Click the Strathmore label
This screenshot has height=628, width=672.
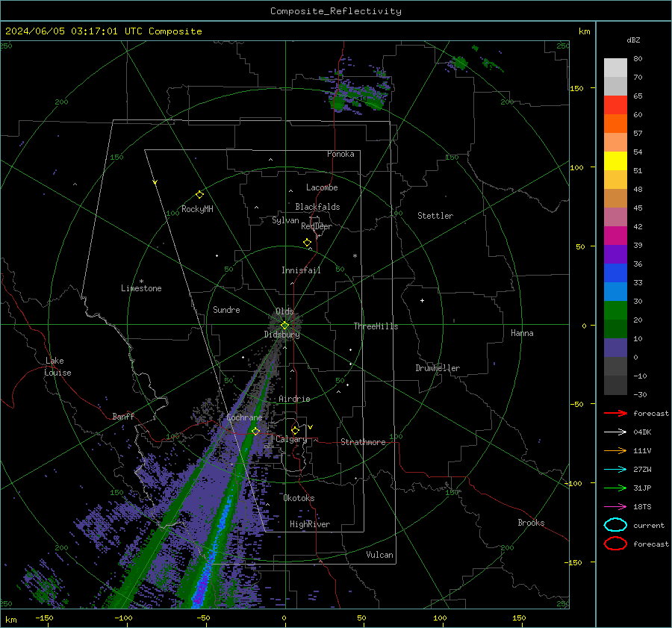(363, 442)
